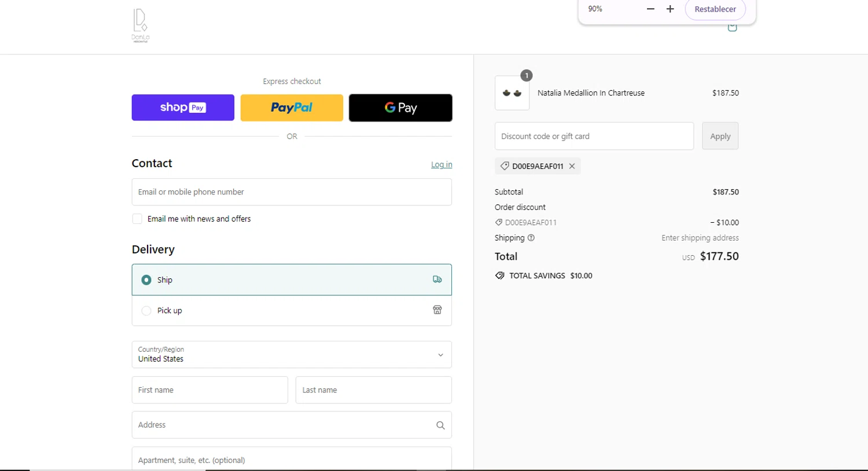Zoom out with the minus button
Screen dimensions: 868x471
650,9
